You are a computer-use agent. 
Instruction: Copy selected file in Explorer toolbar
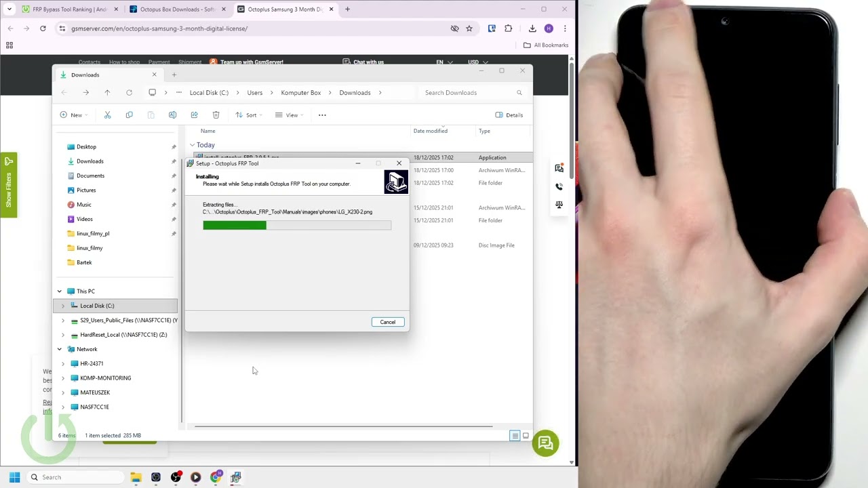coord(129,115)
